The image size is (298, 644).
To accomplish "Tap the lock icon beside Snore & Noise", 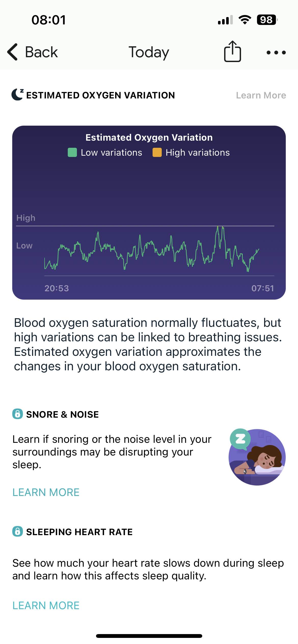I will [x=18, y=414].
